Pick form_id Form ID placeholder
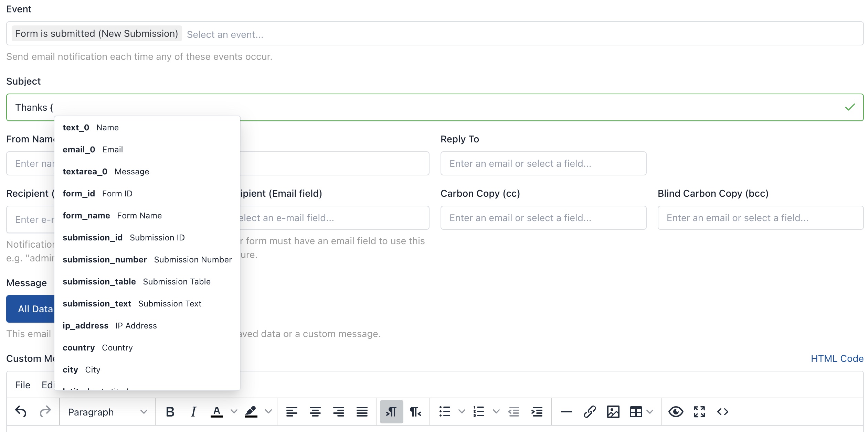The image size is (868, 432). [147, 194]
